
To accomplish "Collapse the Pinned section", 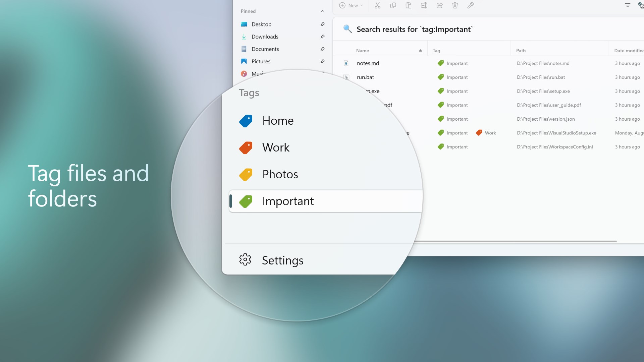I will [x=322, y=11].
